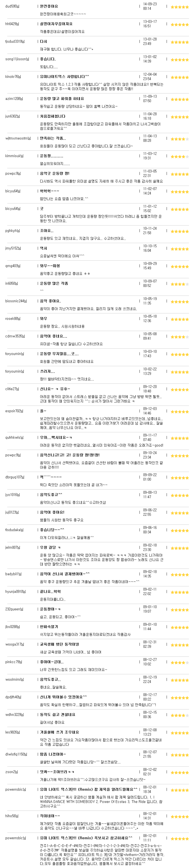
Task: Open the review '유미 나이트 믹스3탄!! (Remix) 꼭보시고 참고하세요^^'
Action: [x=86, y=838]
